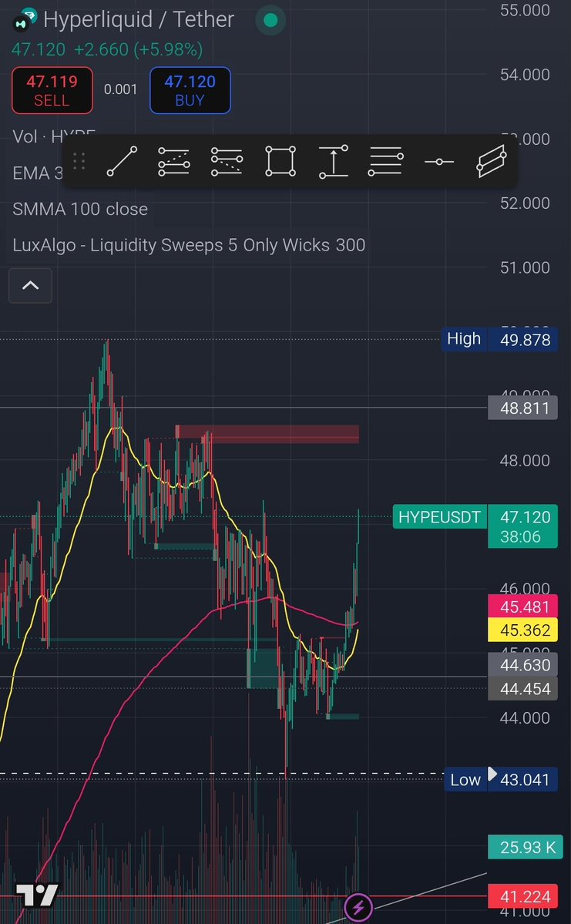The width and height of the screenshot is (571, 924).
Task: Pick the rectangle drawing tool
Action: pyautogui.click(x=280, y=161)
